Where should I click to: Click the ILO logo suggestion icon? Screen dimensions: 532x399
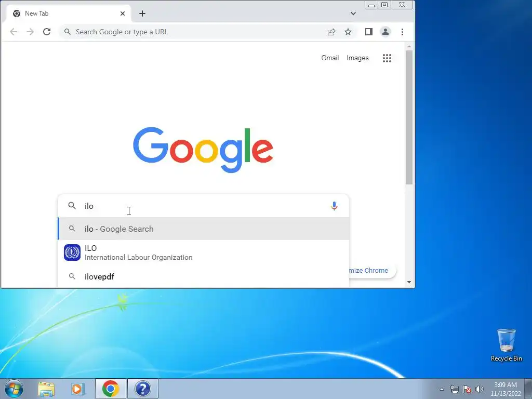(72, 253)
